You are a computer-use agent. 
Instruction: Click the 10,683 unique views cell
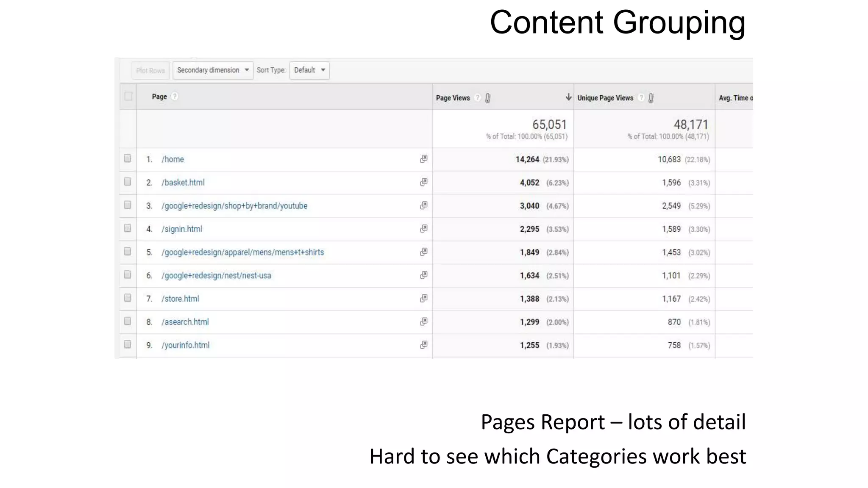(669, 159)
